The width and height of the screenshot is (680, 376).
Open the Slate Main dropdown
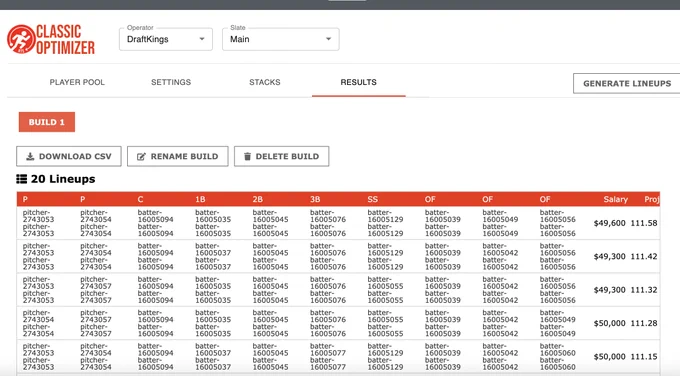281,39
